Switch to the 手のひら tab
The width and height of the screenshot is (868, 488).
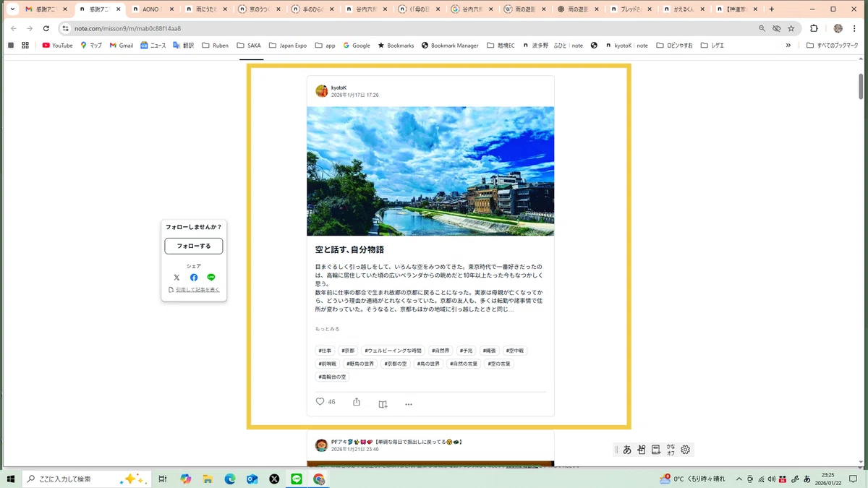point(313,9)
